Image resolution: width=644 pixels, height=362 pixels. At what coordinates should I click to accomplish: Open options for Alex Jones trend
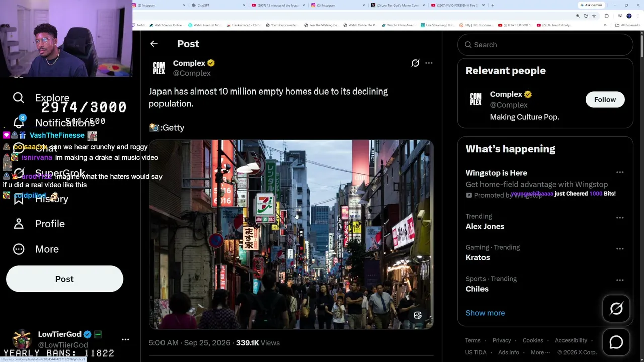620,218
